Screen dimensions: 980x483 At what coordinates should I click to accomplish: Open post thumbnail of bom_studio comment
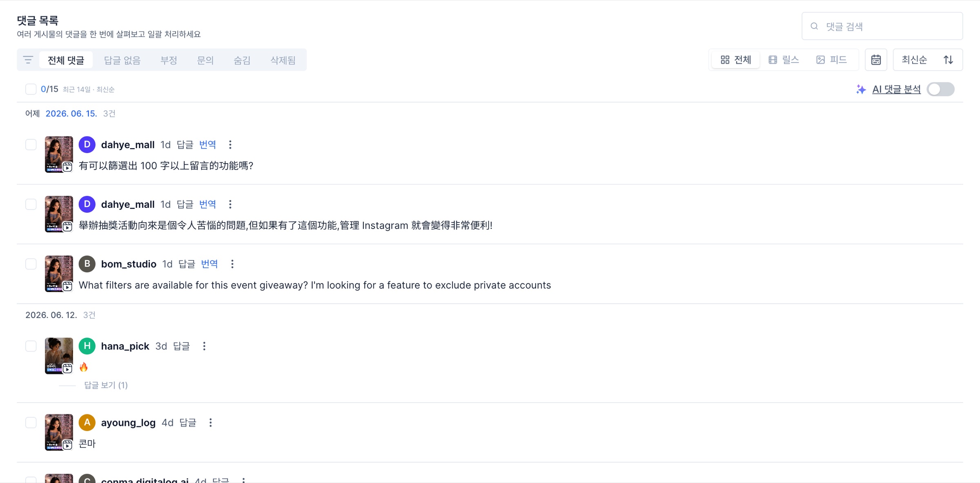pyautogui.click(x=59, y=274)
